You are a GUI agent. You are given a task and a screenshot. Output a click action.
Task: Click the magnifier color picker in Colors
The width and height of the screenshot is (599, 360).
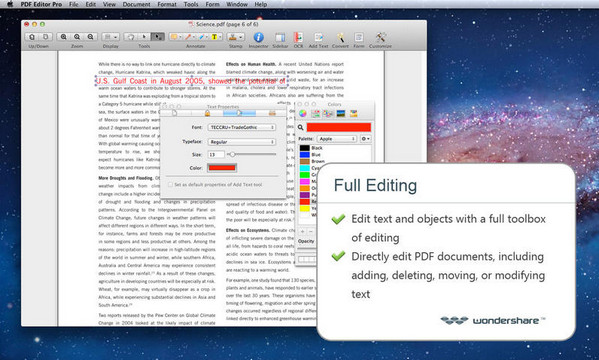(x=301, y=128)
